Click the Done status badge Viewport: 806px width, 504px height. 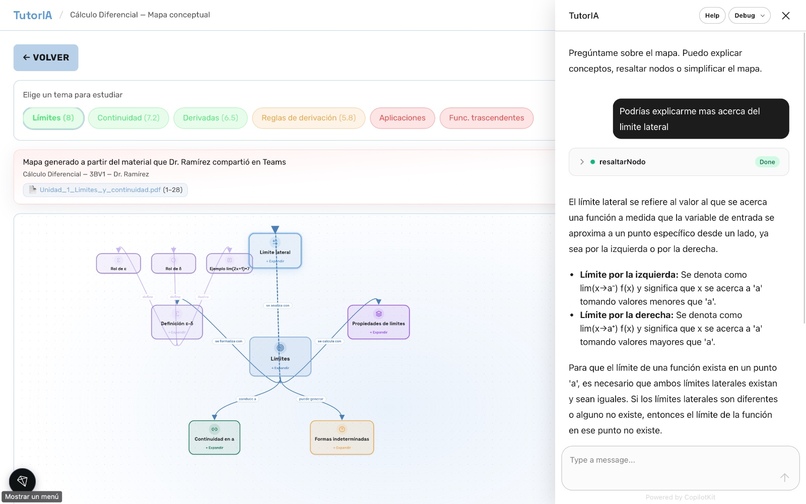point(767,162)
